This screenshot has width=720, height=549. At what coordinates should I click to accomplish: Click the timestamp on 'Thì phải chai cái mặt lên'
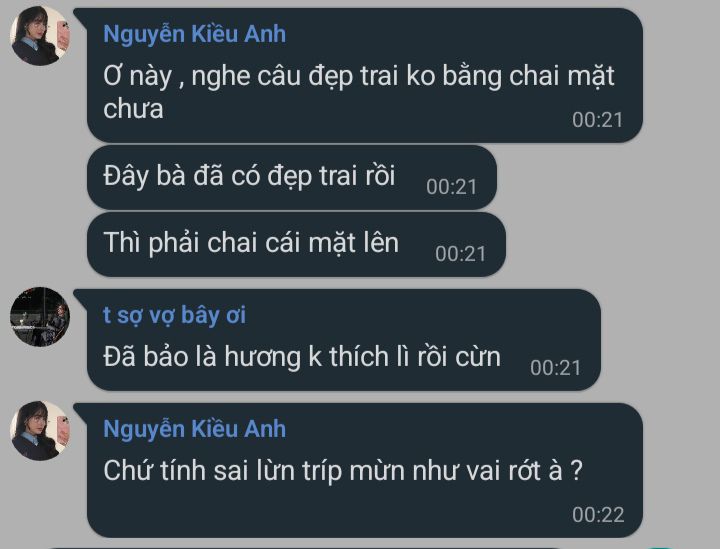point(461,254)
